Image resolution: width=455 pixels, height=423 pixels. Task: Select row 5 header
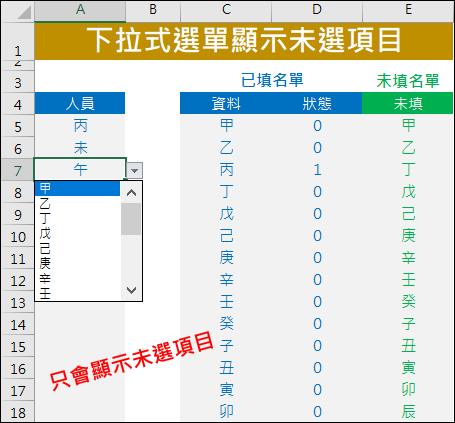point(18,126)
